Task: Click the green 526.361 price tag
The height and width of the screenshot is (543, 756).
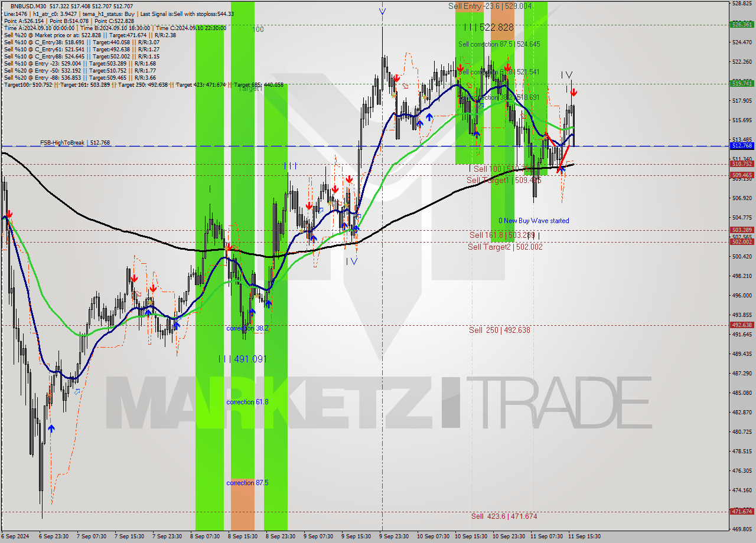Action: pos(742,24)
